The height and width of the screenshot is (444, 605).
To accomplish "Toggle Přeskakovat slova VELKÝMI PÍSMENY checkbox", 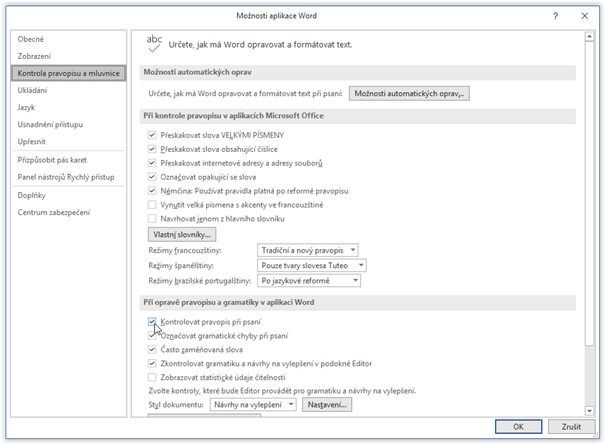I will [152, 135].
